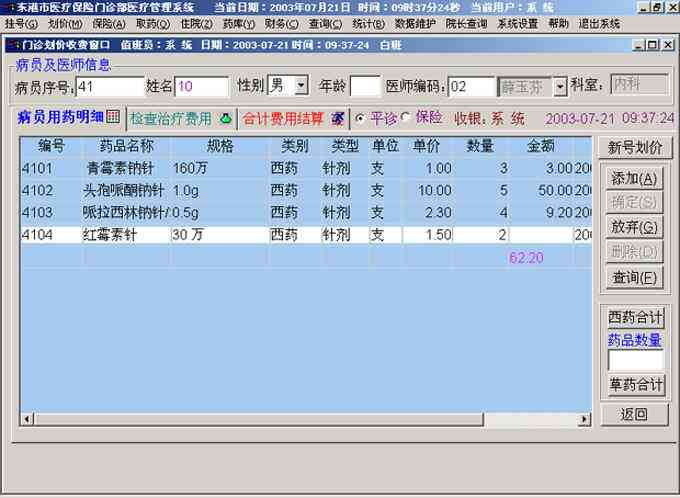The image size is (680, 498).
Task: Click the 单价 column header
Action: click(426, 146)
